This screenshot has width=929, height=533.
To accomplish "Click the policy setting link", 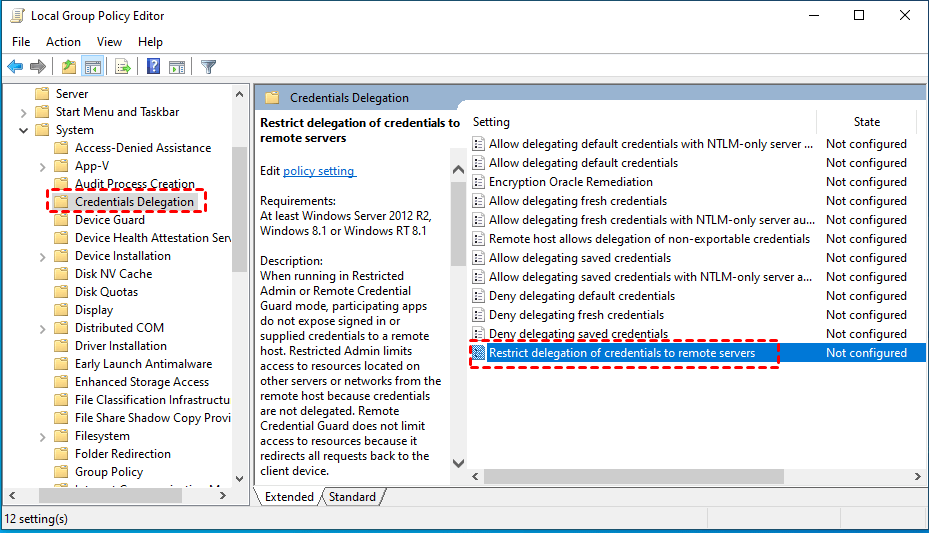I will tap(319, 171).
